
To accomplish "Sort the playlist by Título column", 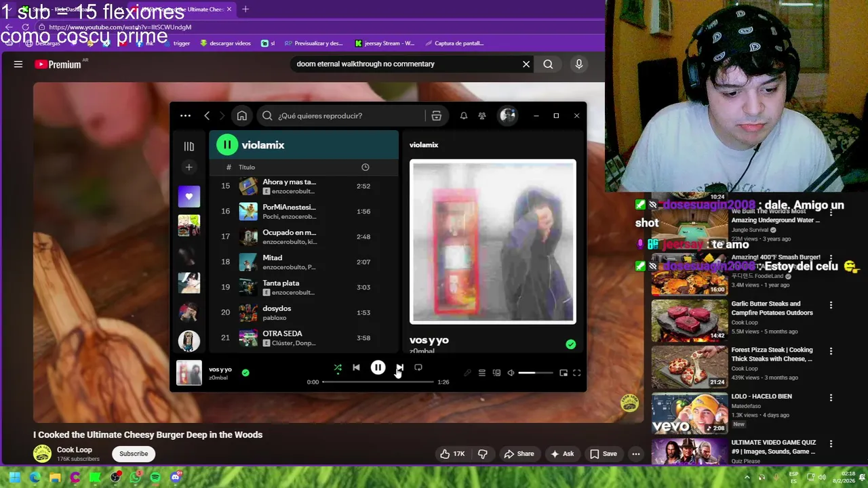I will [x=247, y=167].
